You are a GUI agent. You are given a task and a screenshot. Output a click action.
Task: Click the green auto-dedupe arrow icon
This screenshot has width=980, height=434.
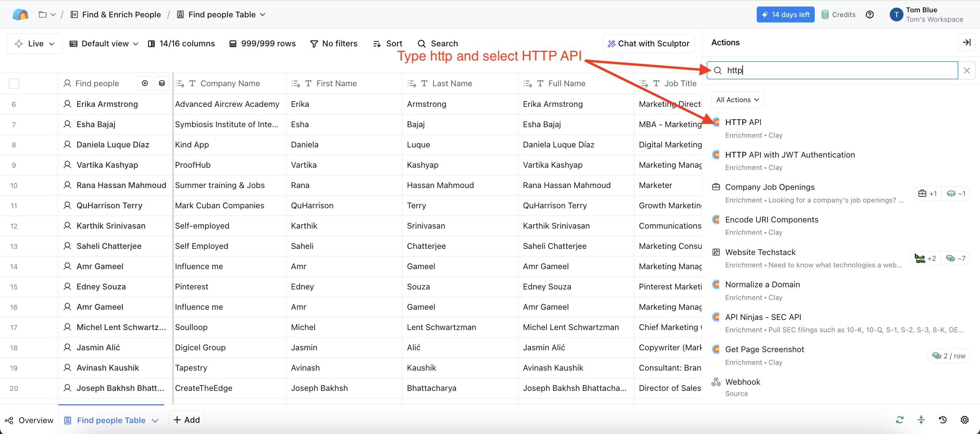click(921, 420)
